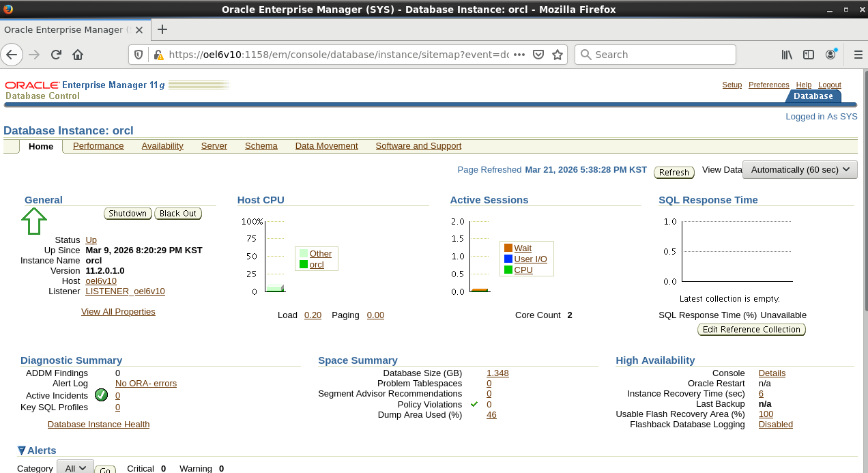Screen dimensions: 868x473
Task: Open the Firefox Library icon
Action: click(787, 55)
